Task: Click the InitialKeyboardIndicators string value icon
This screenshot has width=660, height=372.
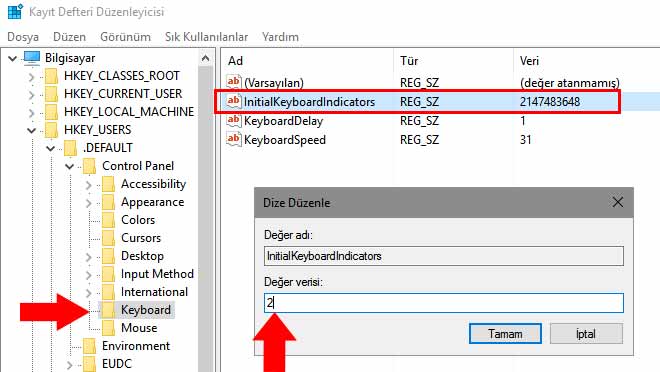Action: click(x=234, y=101)
